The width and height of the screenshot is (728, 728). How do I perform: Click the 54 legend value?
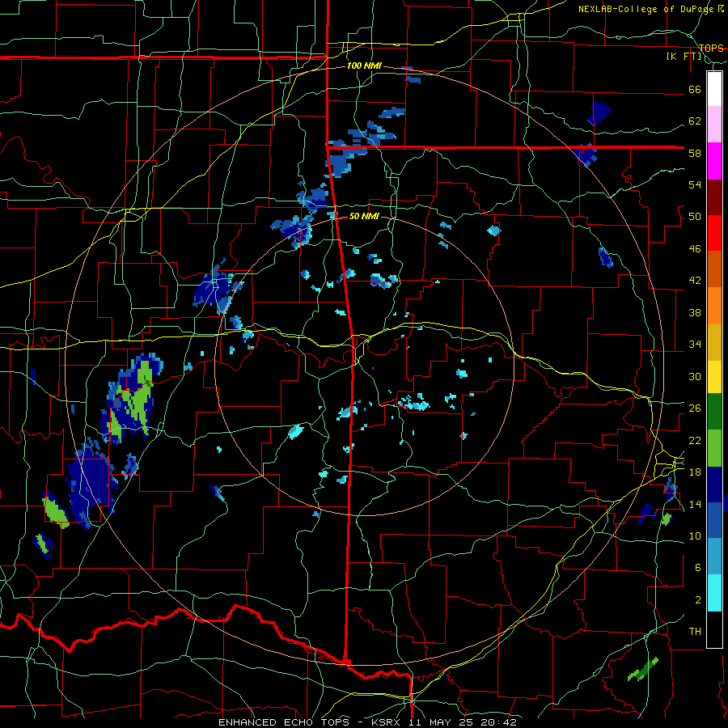pos(695,184)
